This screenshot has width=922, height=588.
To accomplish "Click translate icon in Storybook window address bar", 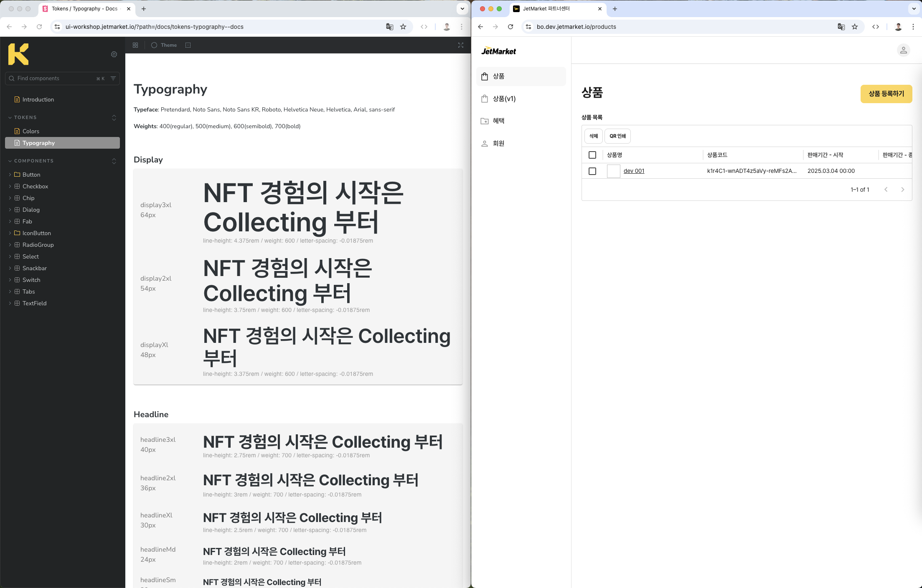I will 390,27.
